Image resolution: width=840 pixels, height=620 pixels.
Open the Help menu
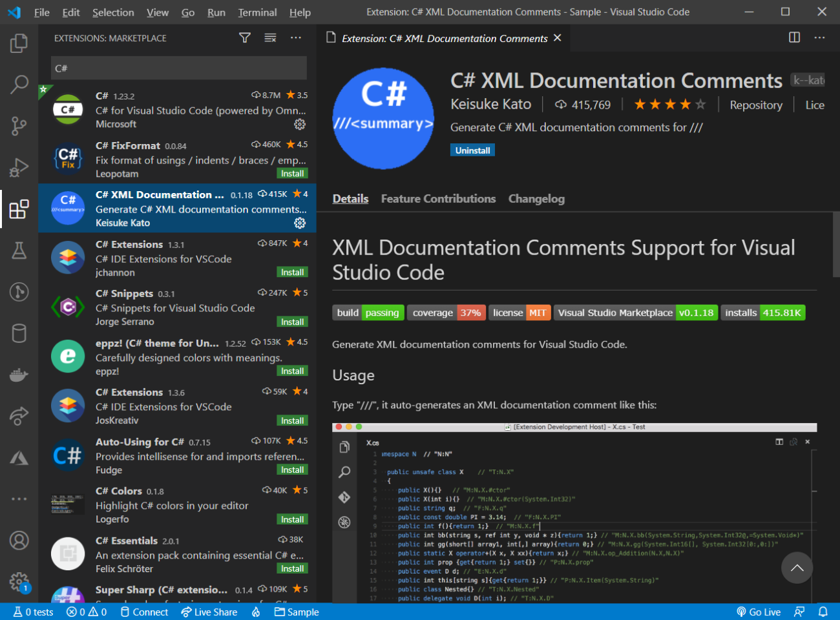(x=300, y=12)
